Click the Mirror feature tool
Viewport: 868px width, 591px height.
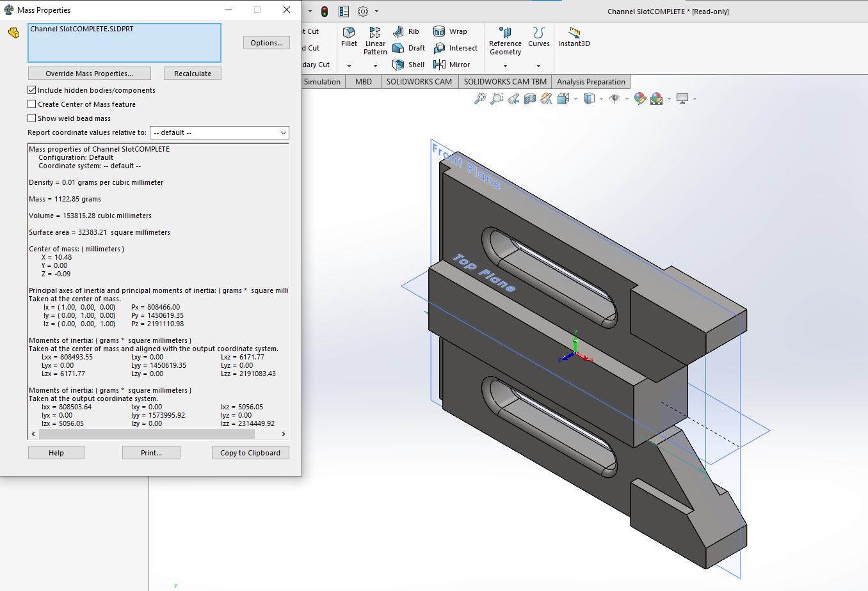(452, 65)
